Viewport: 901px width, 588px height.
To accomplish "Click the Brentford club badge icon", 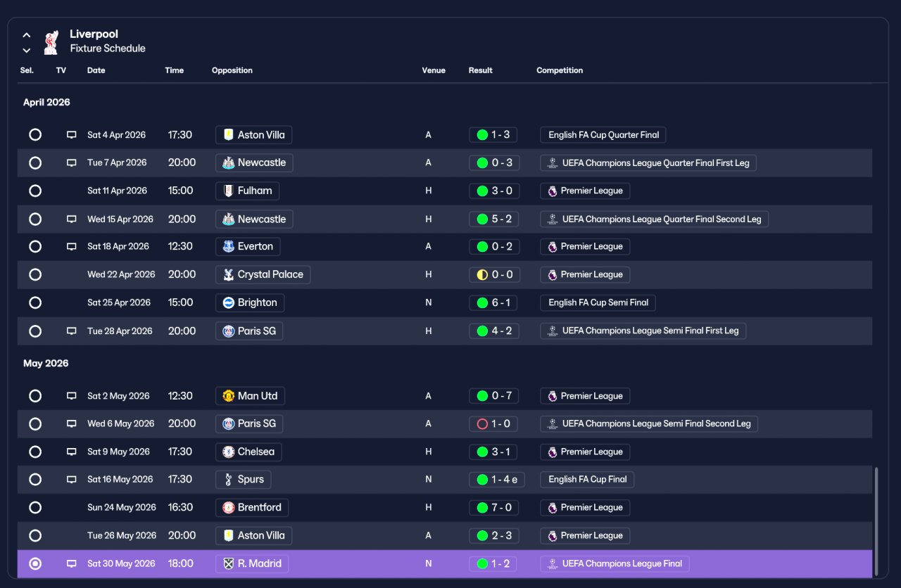I will point(228,507).
